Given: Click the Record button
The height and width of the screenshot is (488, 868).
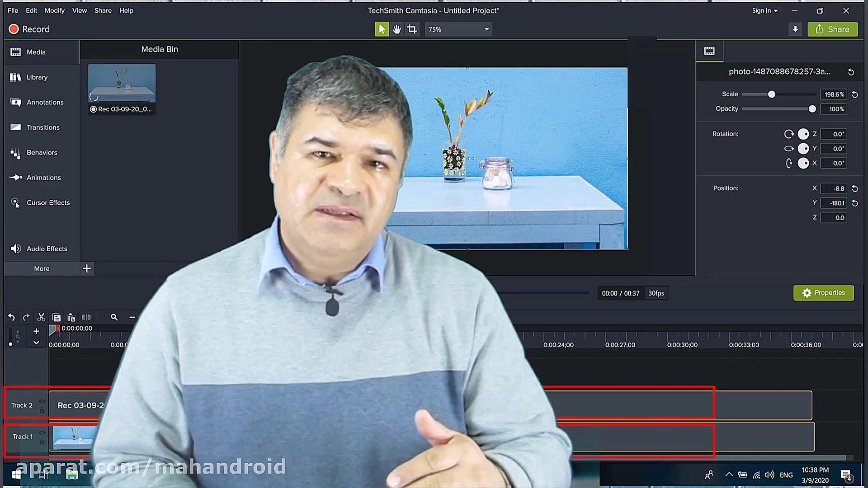Looking at the screenshot, I should [x=29, y=29].
